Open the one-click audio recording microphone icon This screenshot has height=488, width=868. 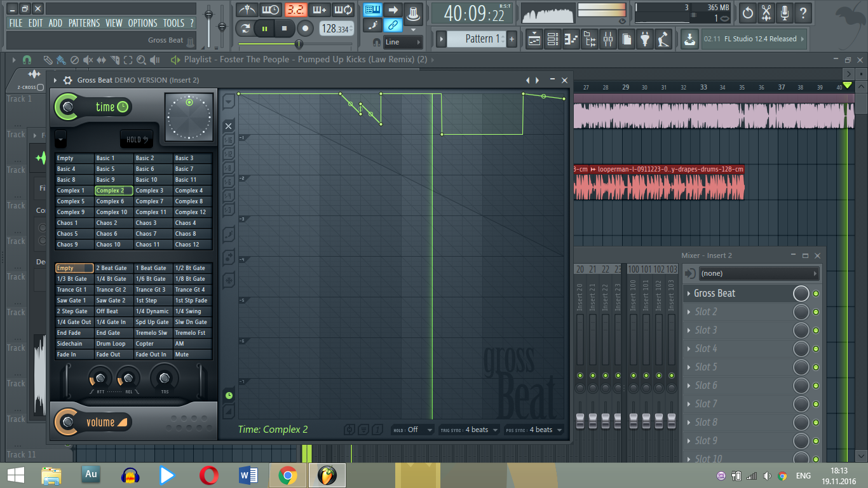point(785,12)
